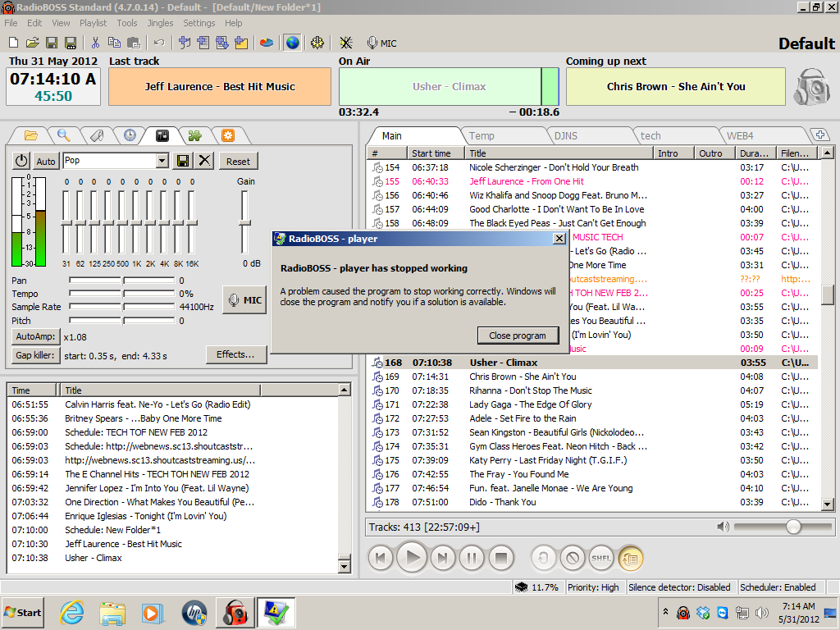Screen dimensions: 840x630
Task: Create a new playlist with the blank page icon
Action: point(14,43)
